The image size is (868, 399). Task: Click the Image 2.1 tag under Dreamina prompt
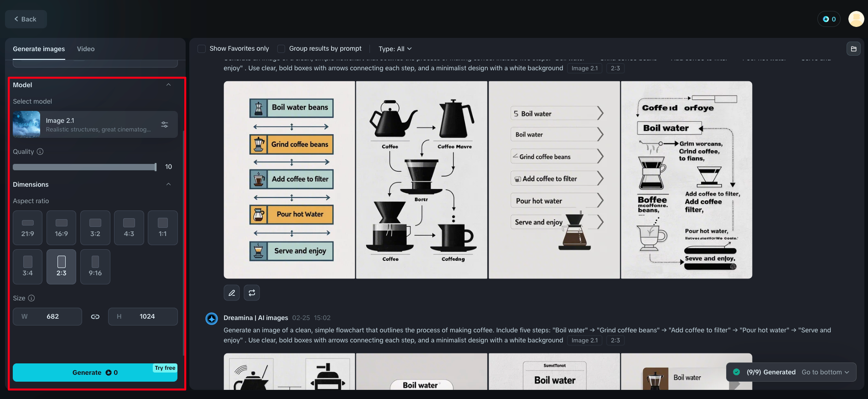(584, 340)
